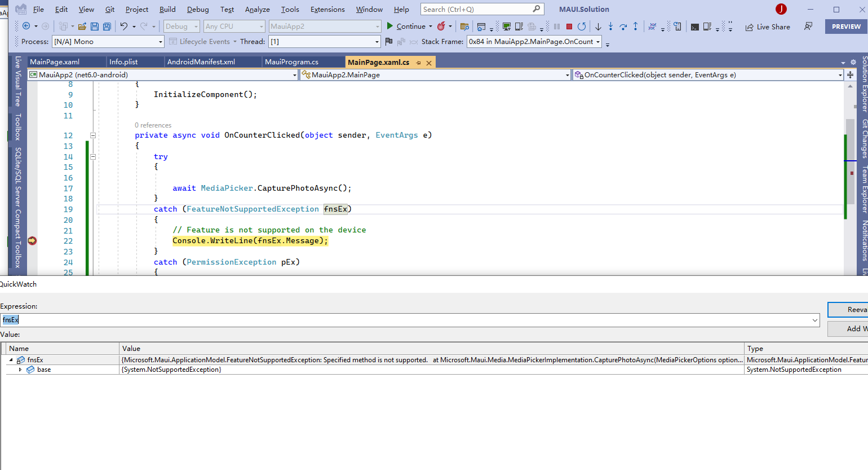The height and width of the screenshot is (470, 868).
Task: Click the flag icon next to Thread
Action: click(389, 41)
